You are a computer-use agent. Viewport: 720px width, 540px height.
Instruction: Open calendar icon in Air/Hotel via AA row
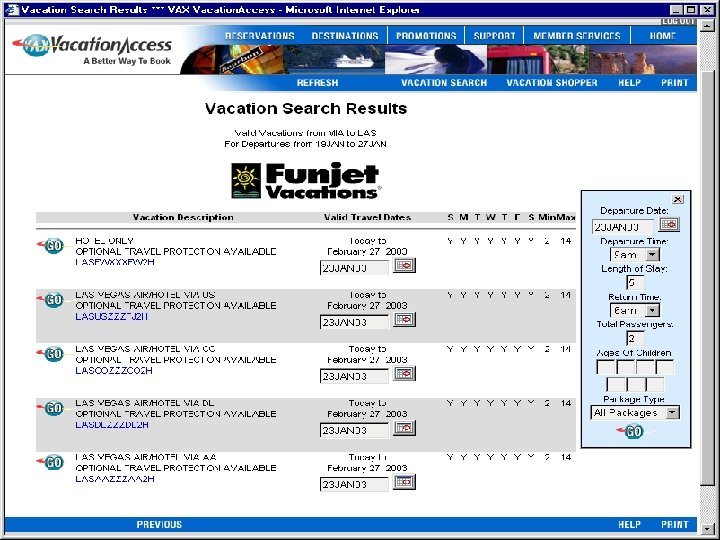click(x=404, y=482)
